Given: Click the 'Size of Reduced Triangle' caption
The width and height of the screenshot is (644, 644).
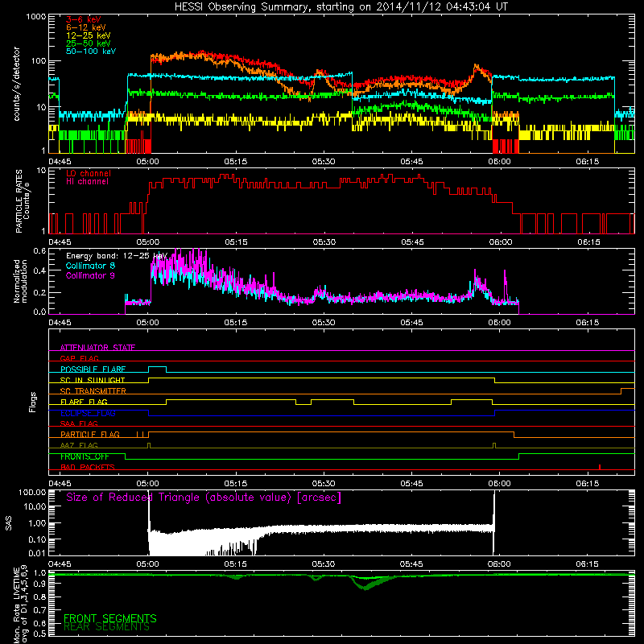Looking at the screenshot, I should click(204, 497).
